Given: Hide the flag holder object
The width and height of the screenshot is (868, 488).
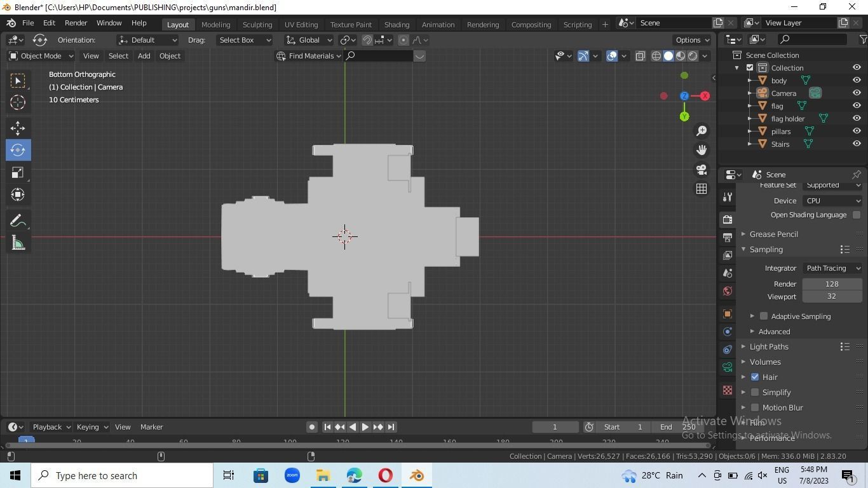Looking at the screenshot, I should tap(857, 119).
